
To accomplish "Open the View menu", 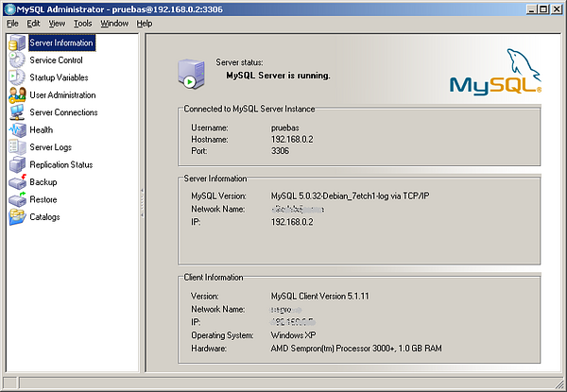I will (x=57, y=23).
